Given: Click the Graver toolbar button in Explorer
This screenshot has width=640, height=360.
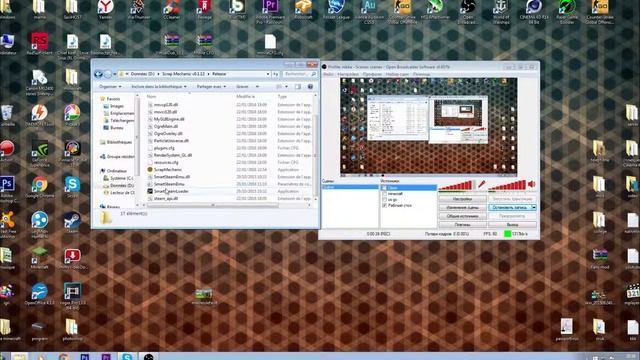Looking at the screenshot, I should (x=242, y=87).
